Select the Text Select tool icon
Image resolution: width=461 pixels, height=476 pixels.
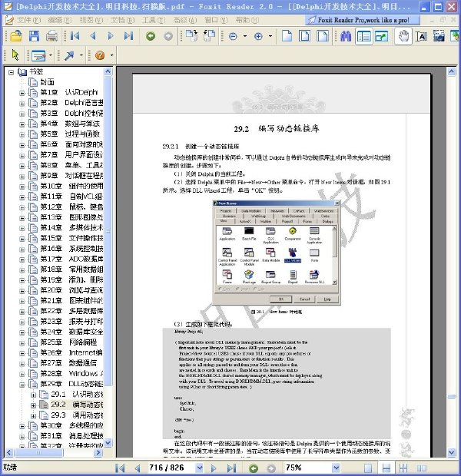click(421, 36)
